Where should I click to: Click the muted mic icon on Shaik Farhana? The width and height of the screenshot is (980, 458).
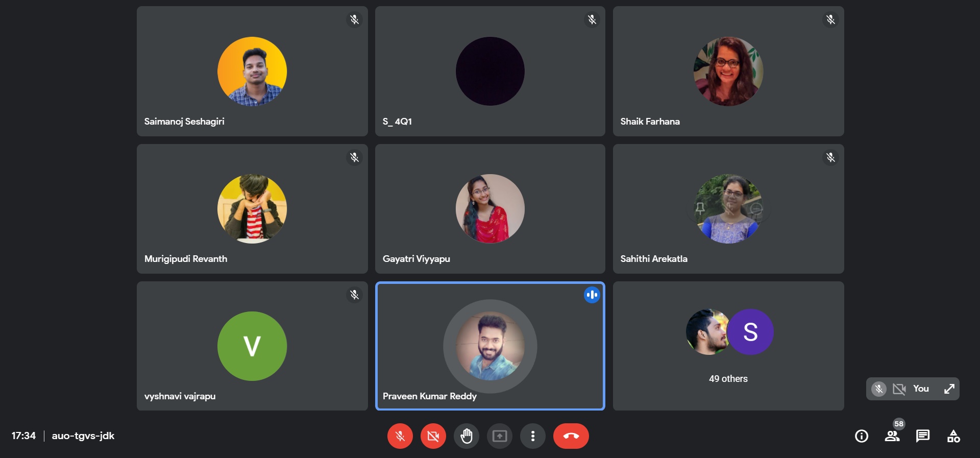830,20
